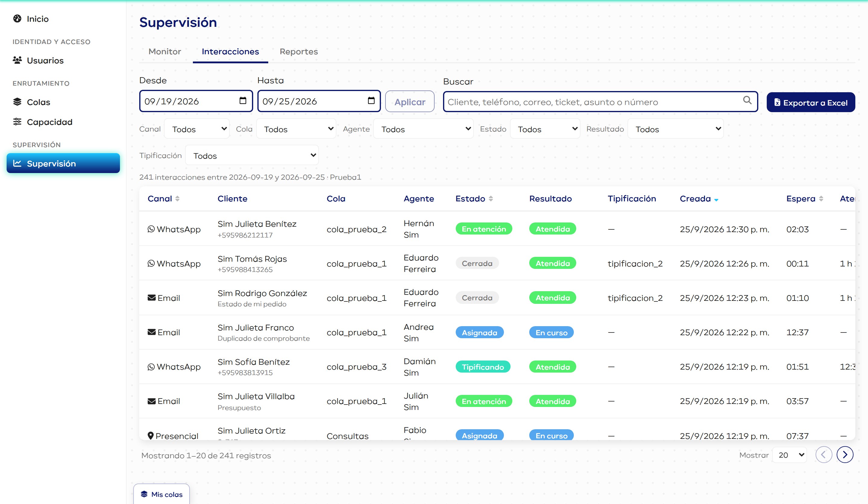
Task: Switch to the Reportes tab
Action: pos(299,52)
